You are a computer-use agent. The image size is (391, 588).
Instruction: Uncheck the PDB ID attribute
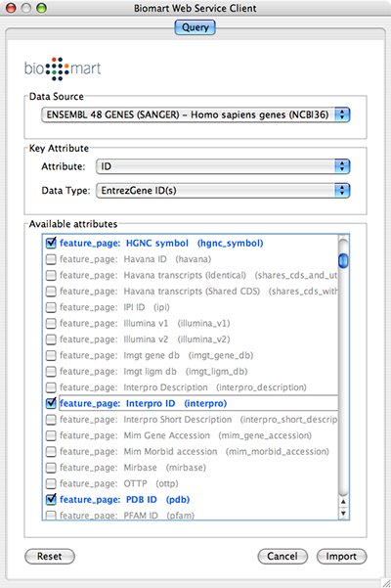point(51,500)
